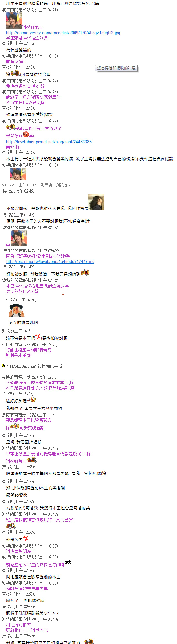Open the comic.yesky.com image link
The image size is (177, 644).
click(63, 33)
